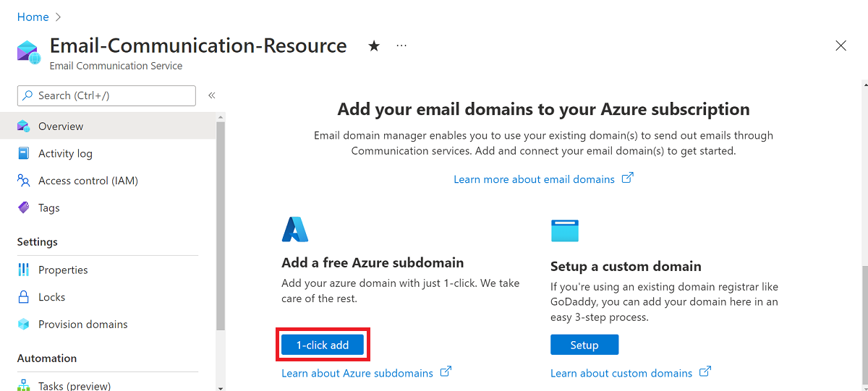Click the Email-Communication-Resource title
Viewport: 868px width, 391px height.
tap(198, 46)
